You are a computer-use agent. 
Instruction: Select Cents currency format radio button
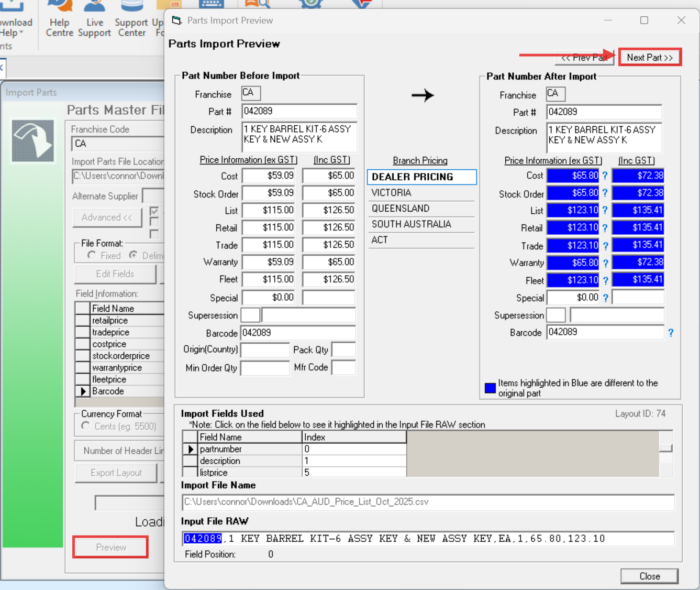click(85, 426)
